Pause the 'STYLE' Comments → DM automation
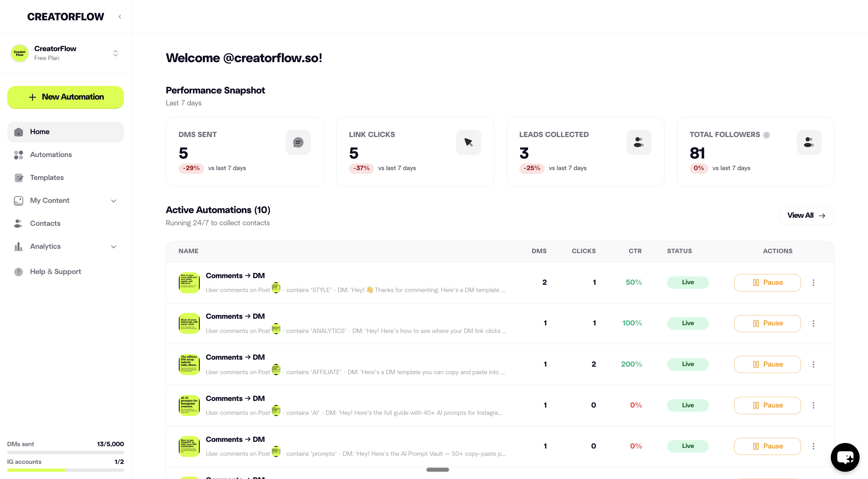Screen dimensions: 868x479 (768, 283)
